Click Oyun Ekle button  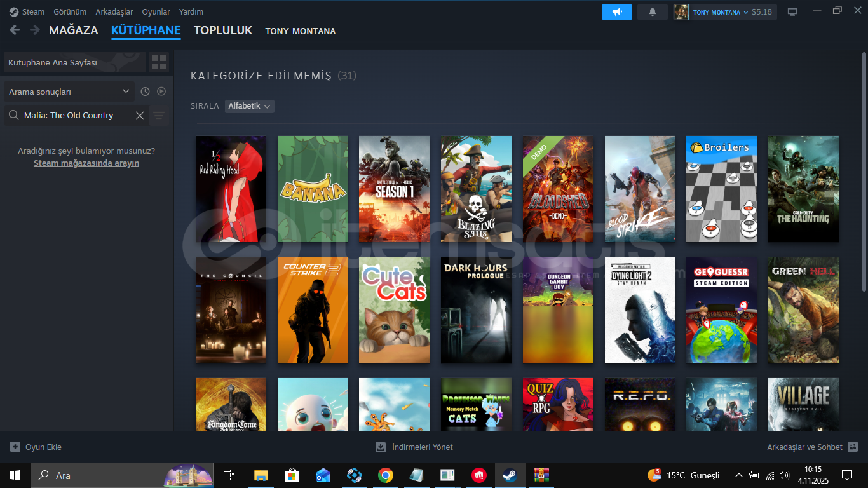click(36, 447)
